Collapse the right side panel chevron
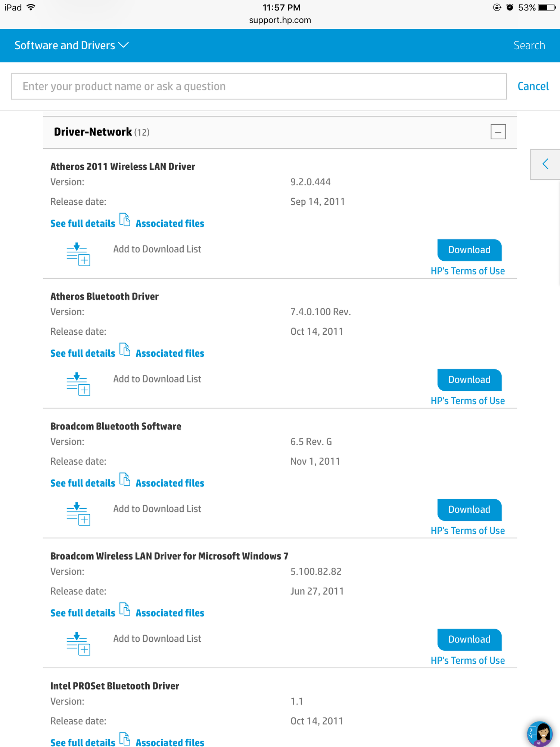Viewport: 560px width, 747px height. pyautogui.click(x=545, y=164)
